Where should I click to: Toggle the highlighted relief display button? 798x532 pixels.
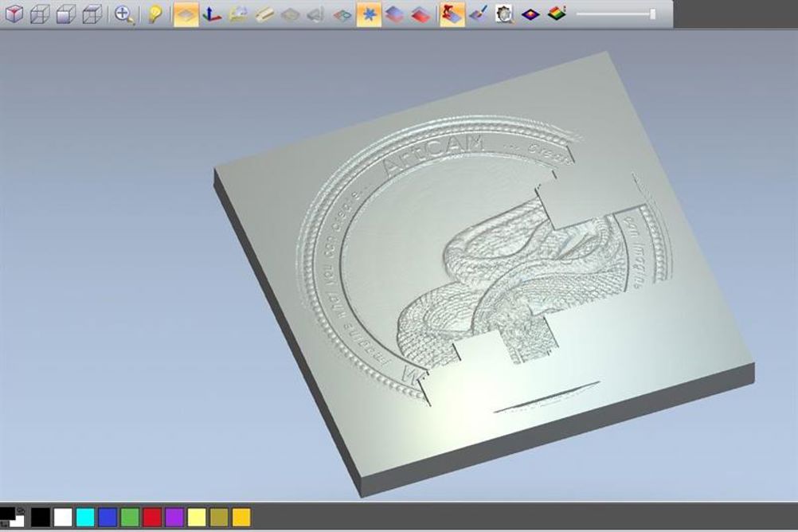click(186, 14)
